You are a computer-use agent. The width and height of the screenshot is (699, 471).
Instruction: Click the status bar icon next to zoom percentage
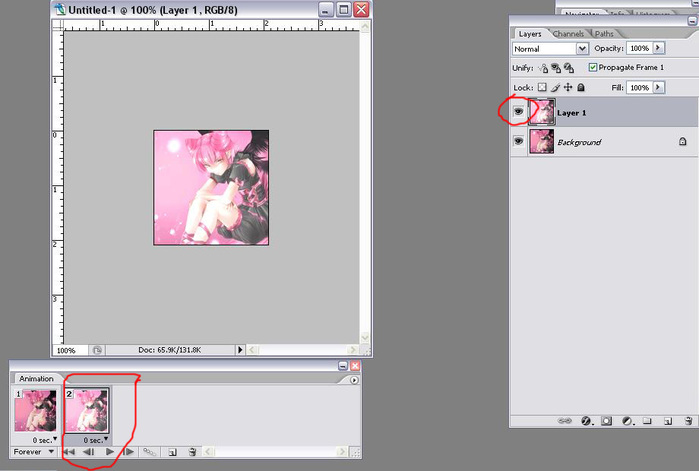[97, 350]
